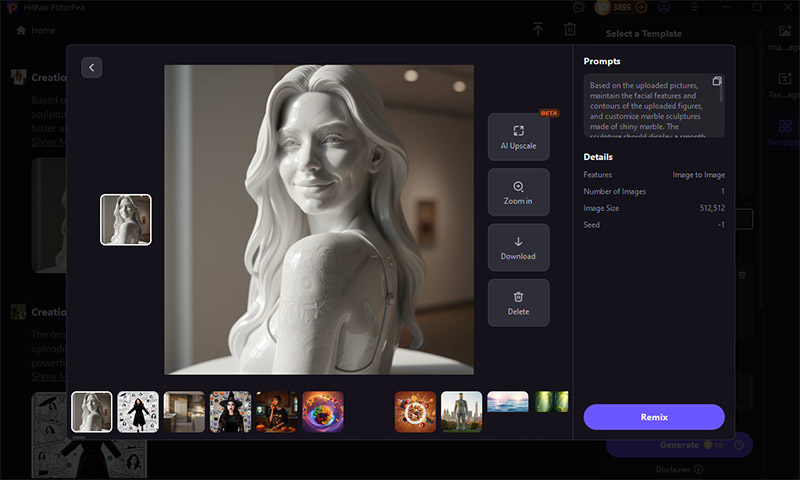Click the purple Remix button

[x=654, y=417]
